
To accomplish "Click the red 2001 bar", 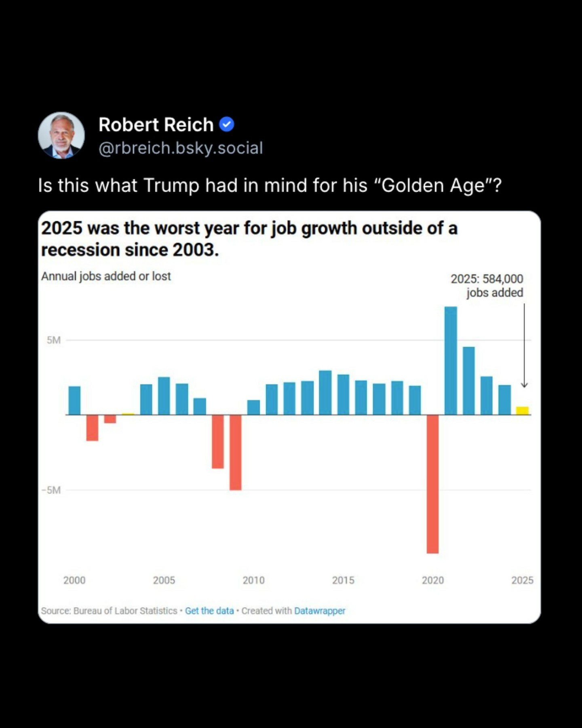I will click(92, 427).
